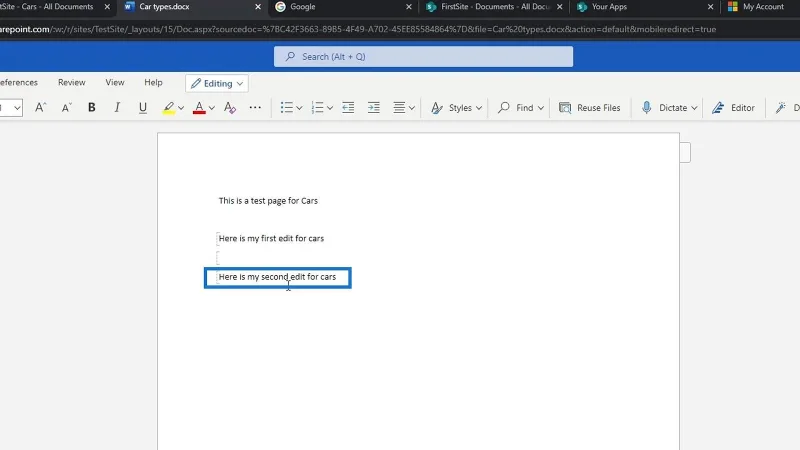800x450 pixels.
Task: Click the Search (Alt + Q) box
Action: coord(423,57)
